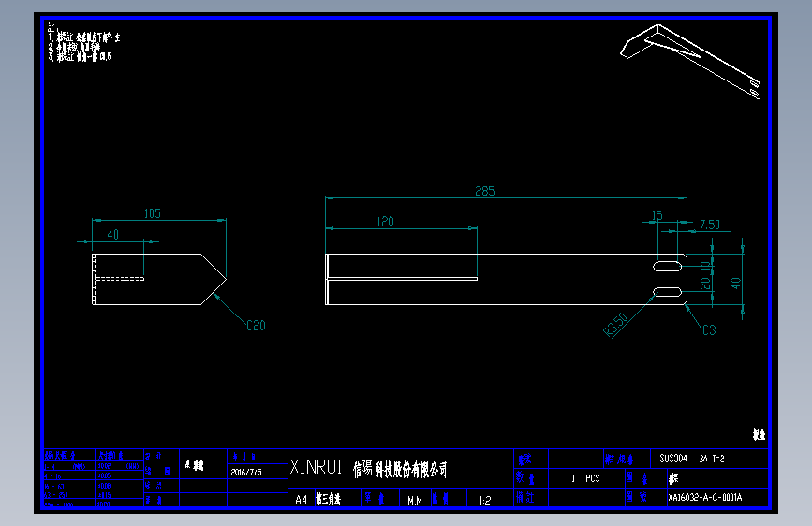Click the XINRUI company name text
Image resolution: width=812 pixels, height=526 pixels.
(x=316, y=467)
